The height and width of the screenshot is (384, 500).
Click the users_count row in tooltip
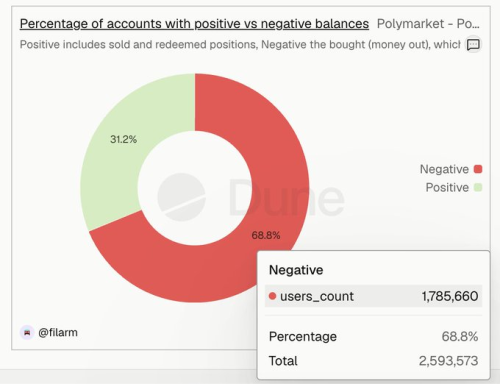[373, 296]
